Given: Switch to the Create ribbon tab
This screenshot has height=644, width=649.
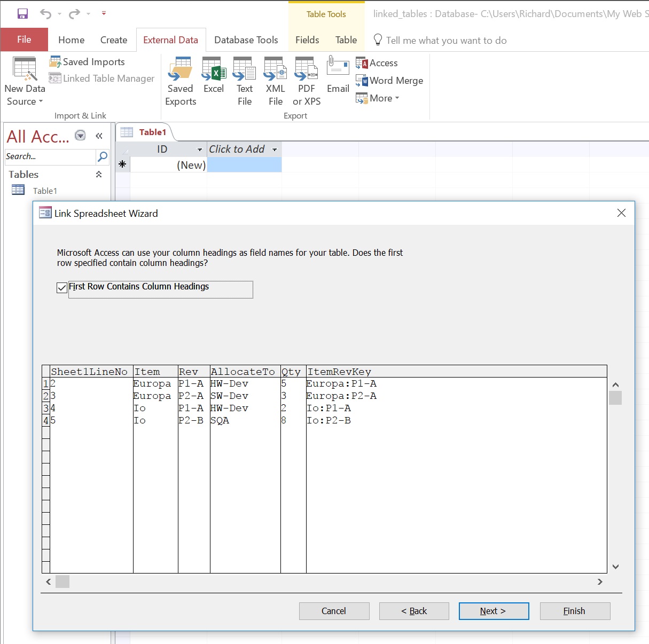Looking at the screenshot, I should coord(114,40).
